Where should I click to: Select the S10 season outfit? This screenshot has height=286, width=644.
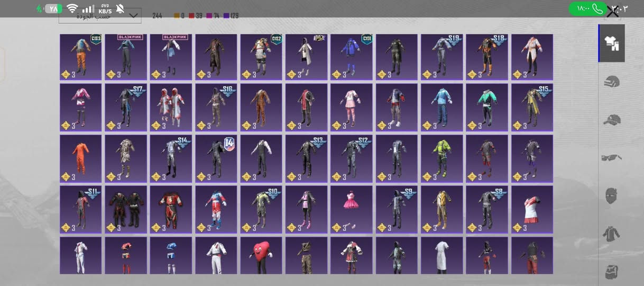[x=261, y=209]
